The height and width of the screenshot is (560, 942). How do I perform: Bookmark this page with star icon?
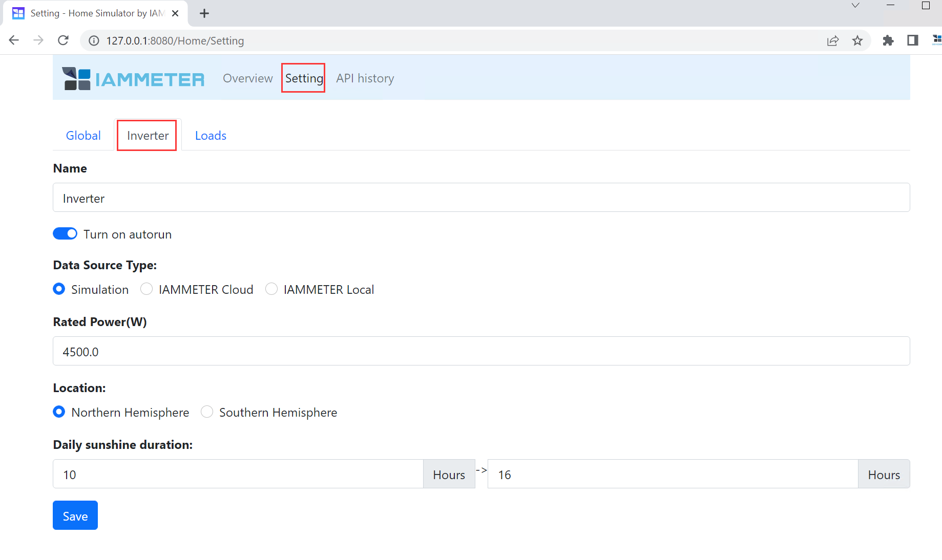[x=857, y=40]
